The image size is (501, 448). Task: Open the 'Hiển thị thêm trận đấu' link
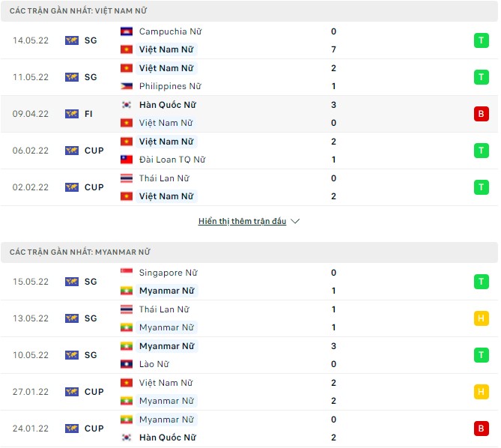point(243,222)
